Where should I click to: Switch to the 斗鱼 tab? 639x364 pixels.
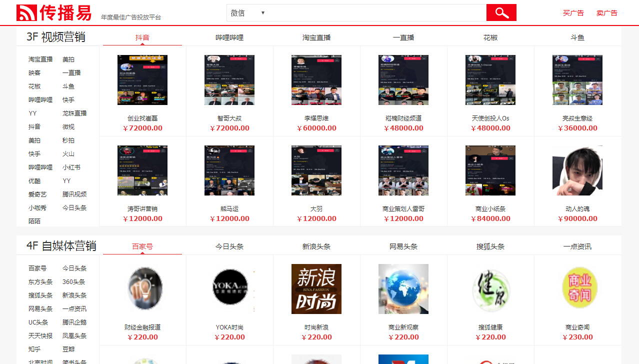click(577, 37)
